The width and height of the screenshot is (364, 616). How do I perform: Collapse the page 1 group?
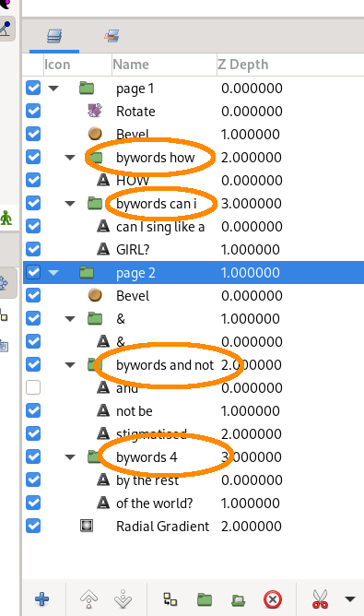tap(53, 88)
